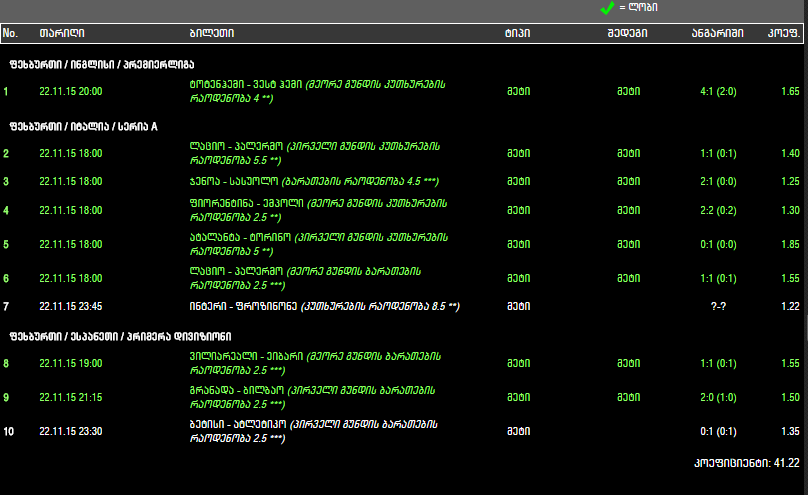The image size is (808, 495).
Task: Open the ვილიარეალი - ეიბარი bet
Action: click(315, 363)
